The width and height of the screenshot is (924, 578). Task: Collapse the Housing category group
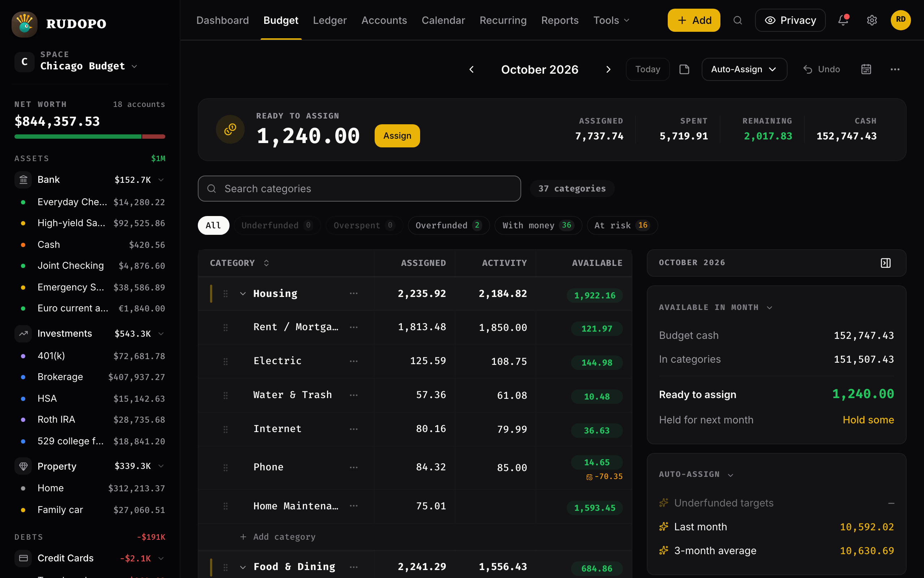(243, 294)
